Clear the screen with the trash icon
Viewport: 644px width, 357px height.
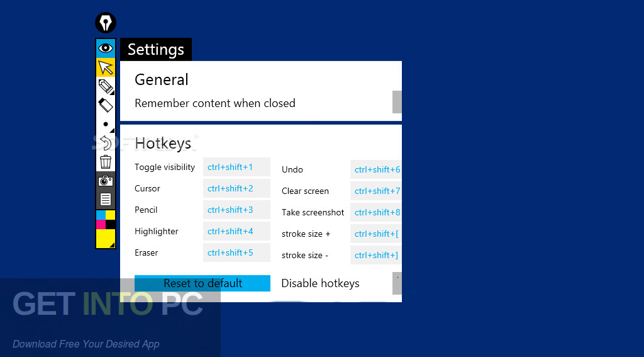(x=106, y=162)
